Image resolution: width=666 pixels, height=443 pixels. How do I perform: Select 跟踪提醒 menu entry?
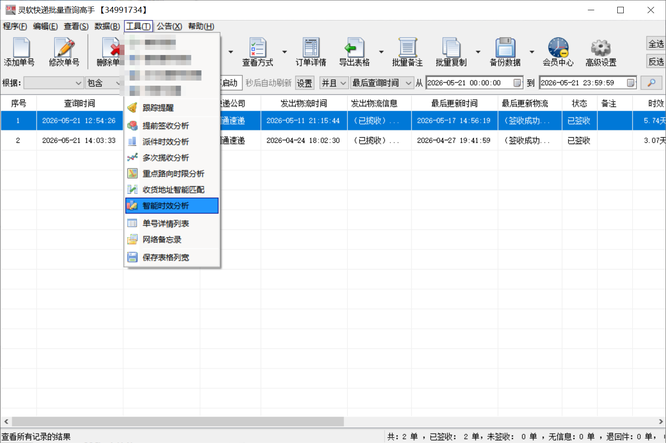(172, 108)
